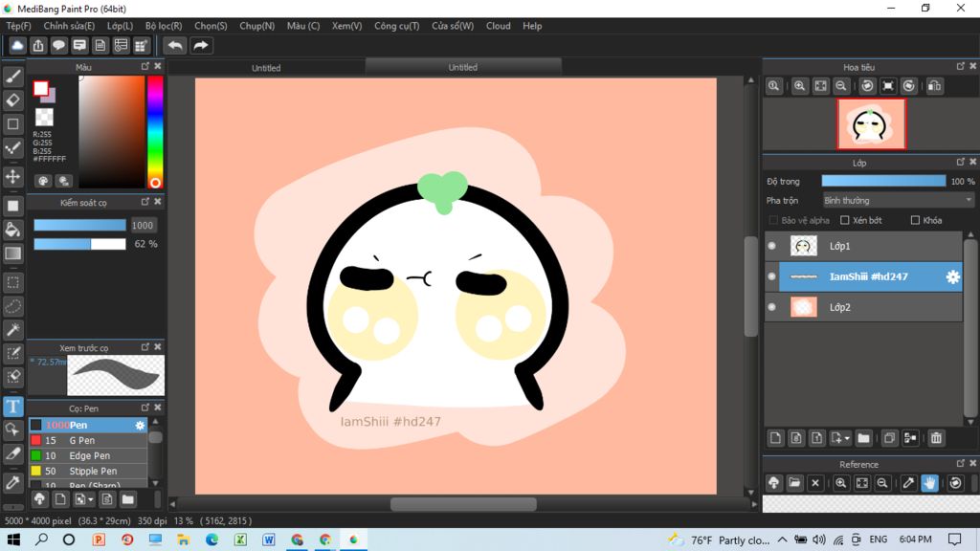Select the transparent color swatch
The height and width of the screenshot is (551, 980).
(44, 118)
